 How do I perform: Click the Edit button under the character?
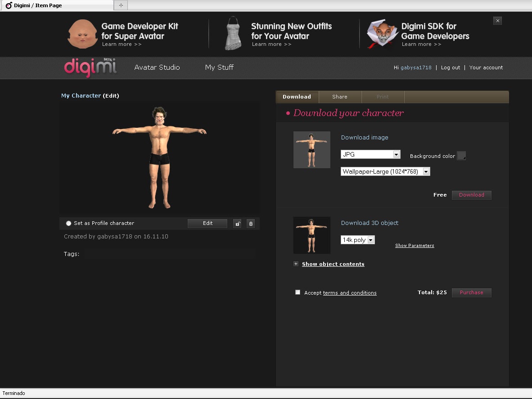coord(207,224)
